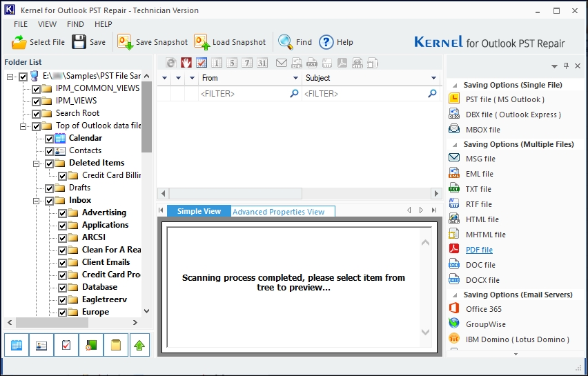This screenshot has width=588, height=376.
Task: Open the Notes view button at bottom
Action: tap(115, 345)
